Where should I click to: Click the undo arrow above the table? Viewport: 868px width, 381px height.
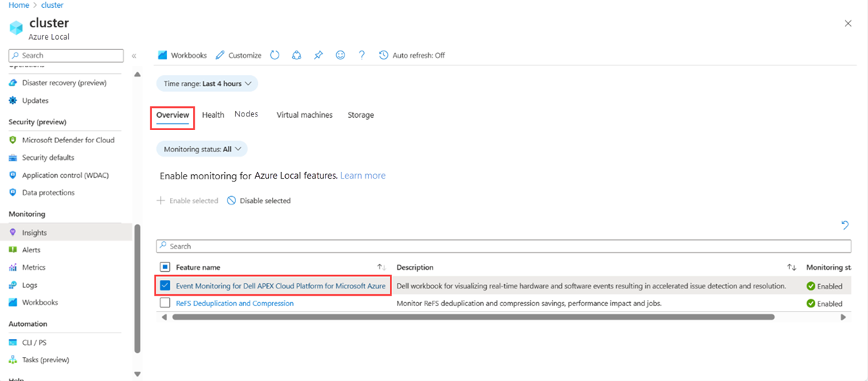pos(845,226)
